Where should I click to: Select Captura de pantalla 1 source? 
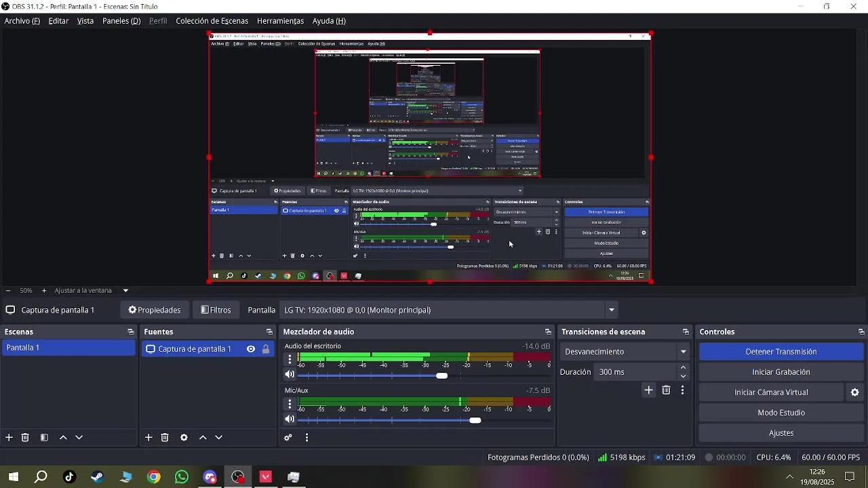pyautogui.click(x=207, y=349)
